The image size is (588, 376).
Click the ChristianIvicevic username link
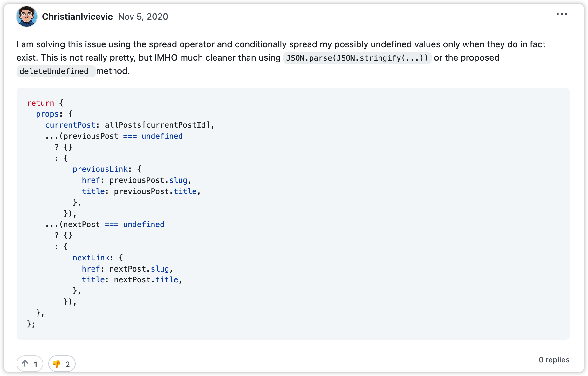[77, 17]
